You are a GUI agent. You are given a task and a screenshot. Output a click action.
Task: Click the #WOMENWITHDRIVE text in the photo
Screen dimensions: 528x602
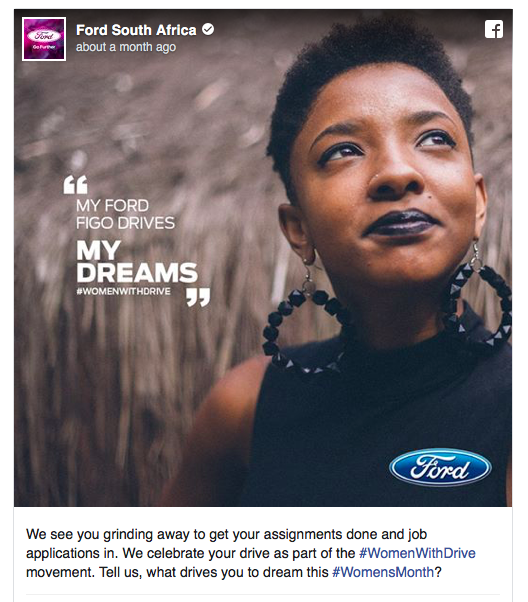tap(123, 291)
